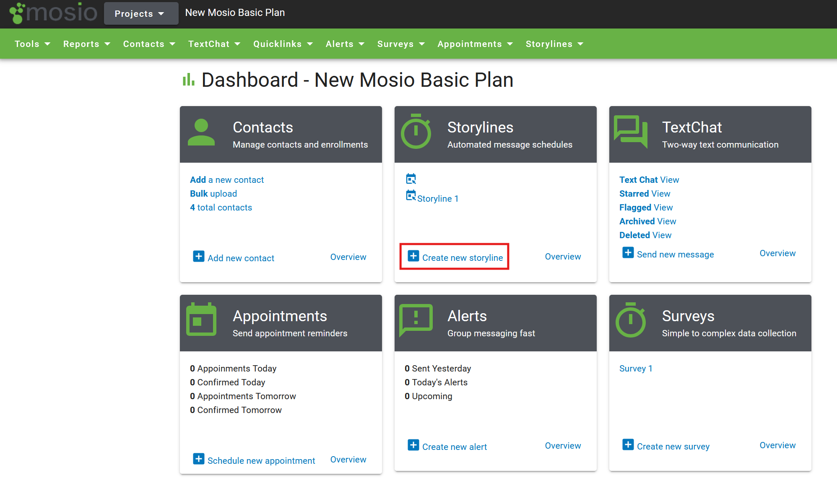Click New Mosio Basic Plan project title
The height and width of the screenshot is (504, 837).
(235, 13)
